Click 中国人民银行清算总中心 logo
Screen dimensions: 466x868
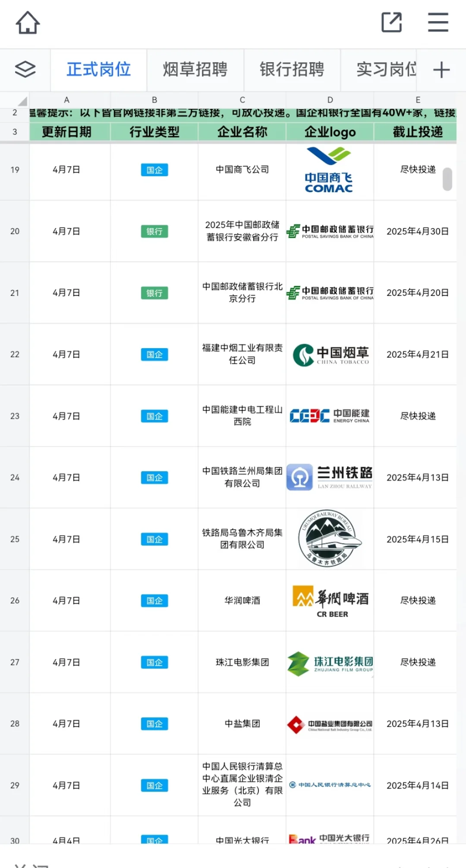[x=330, y=785]
